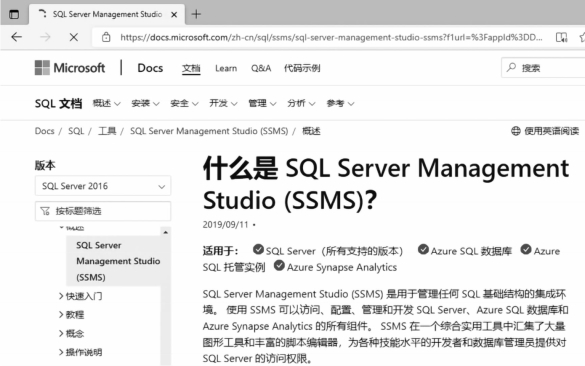This screenshot has width=585, height=366.
Task: Open the SQL Server 2016 version dropdown
Action: [x=103, y=186]
